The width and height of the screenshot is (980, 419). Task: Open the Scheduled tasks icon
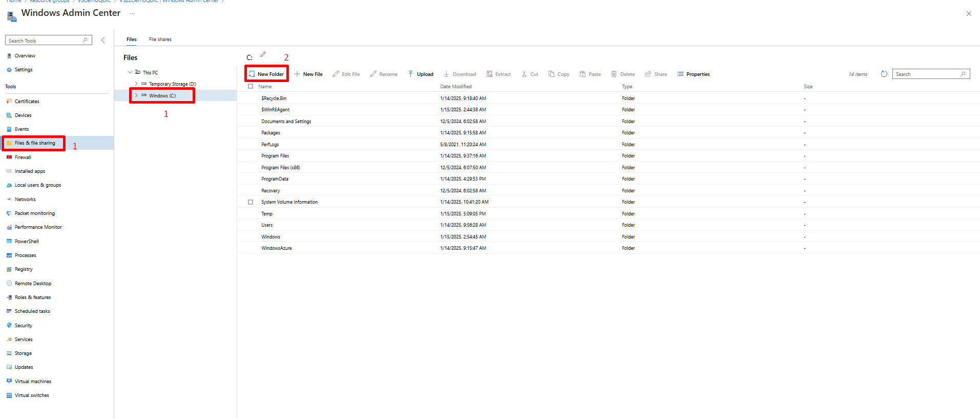(x=9, y=311)
